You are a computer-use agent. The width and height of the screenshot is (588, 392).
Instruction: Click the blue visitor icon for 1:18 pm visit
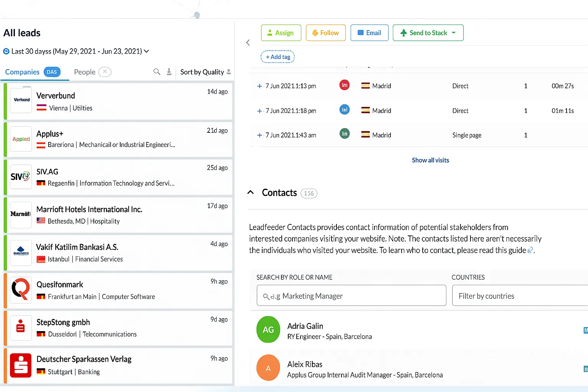(x=345, y=110)
